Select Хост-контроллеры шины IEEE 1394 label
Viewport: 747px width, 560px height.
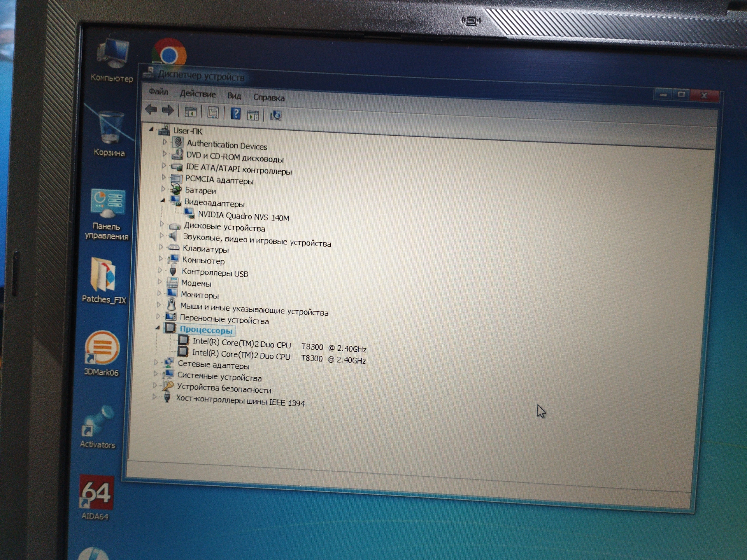click(x=240, y=400)
